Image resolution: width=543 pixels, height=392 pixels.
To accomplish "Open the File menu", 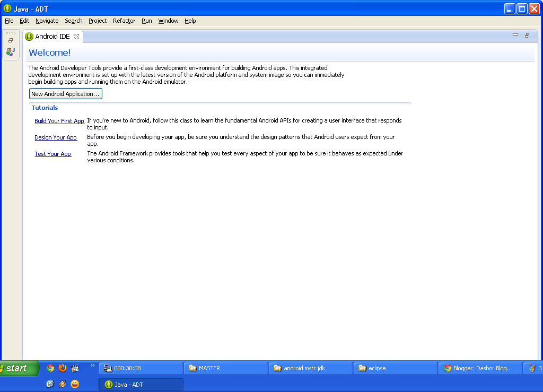I will coord(9,21).
